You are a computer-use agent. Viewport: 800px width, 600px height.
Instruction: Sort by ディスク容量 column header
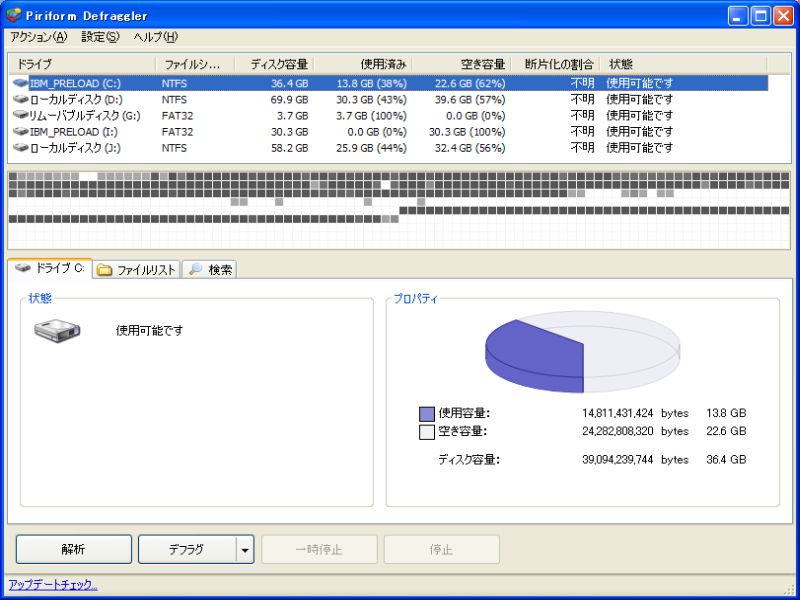[274, 64]
